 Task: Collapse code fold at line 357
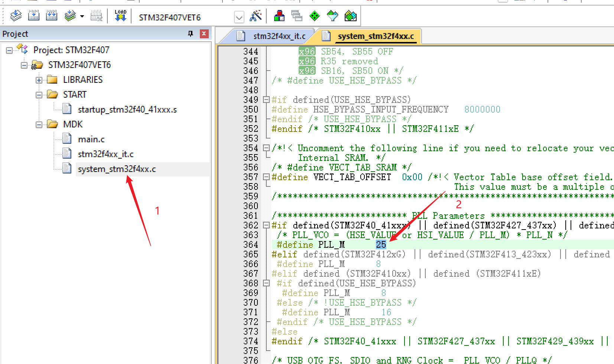(x=266, y=177)
